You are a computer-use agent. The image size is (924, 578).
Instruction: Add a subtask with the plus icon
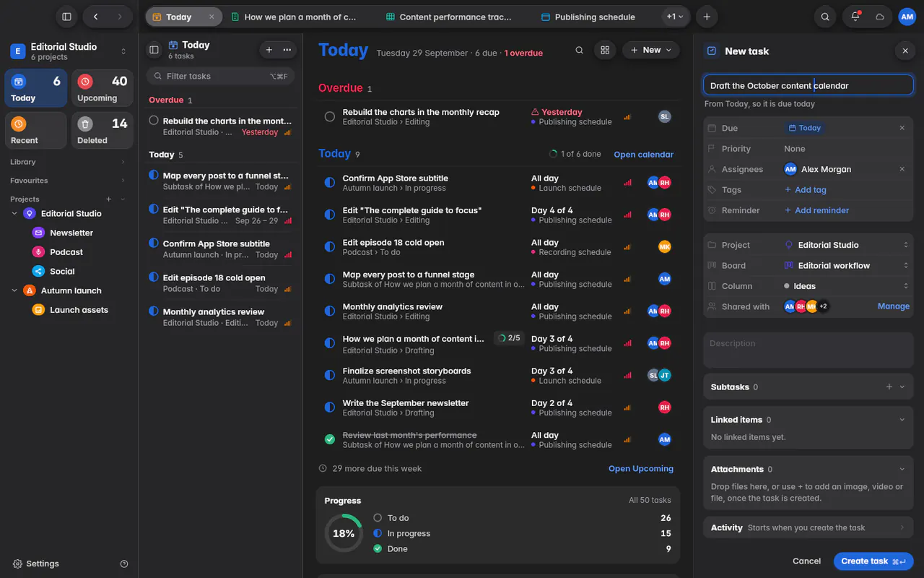pos(889,387)
